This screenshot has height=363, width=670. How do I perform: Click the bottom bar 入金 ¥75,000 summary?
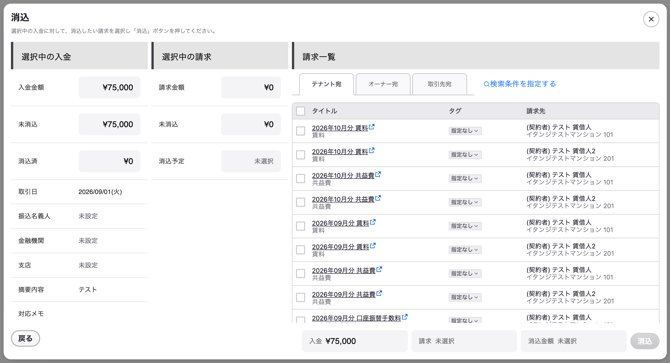click(355, 341)
